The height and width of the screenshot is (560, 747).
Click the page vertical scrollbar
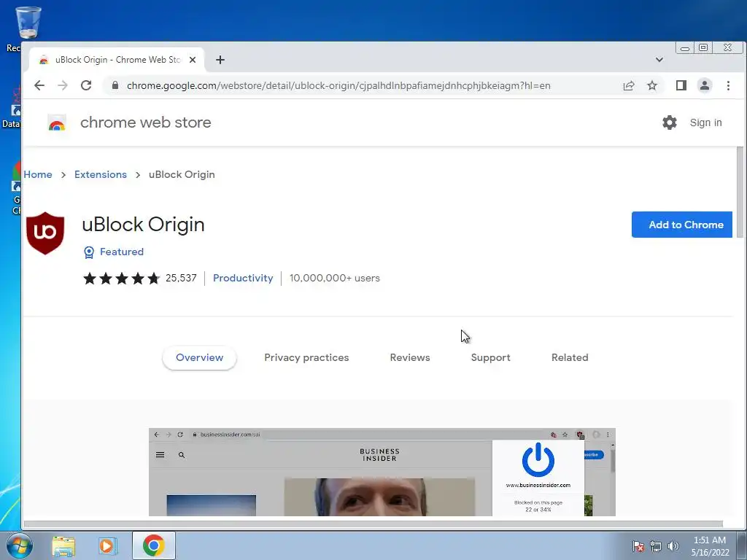740,192
